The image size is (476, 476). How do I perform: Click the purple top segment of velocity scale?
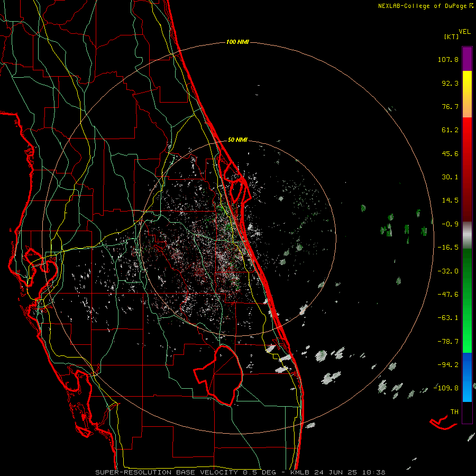tap(467, 59)
